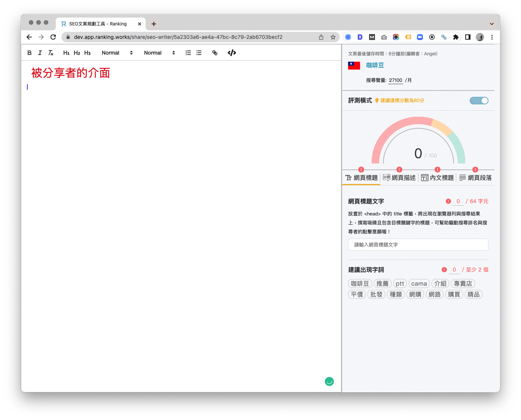Viewport: 521px width, 420px height.
Task: Open the 網頁段落 tab
Action: pyautogui.click(x=476, y=178)
